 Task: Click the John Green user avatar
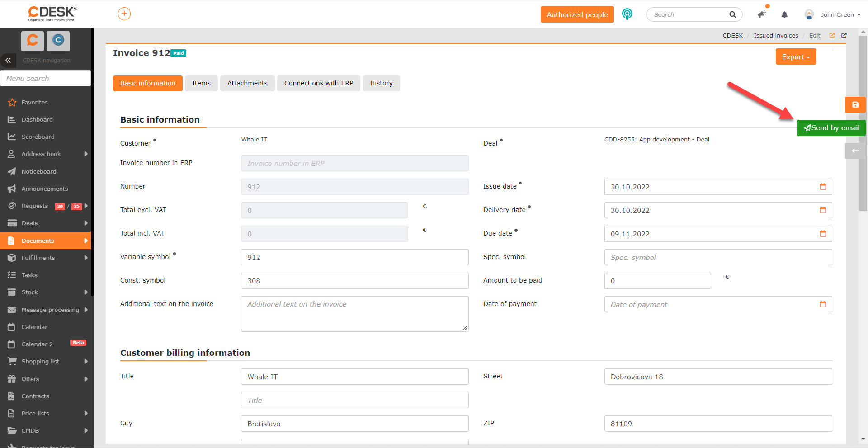(x=809, y=14)
